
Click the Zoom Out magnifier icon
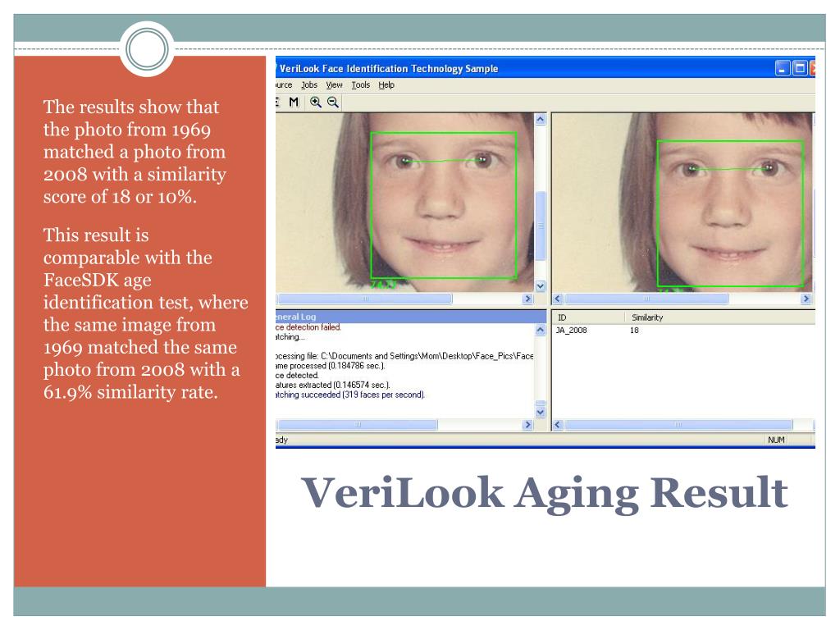333,102
